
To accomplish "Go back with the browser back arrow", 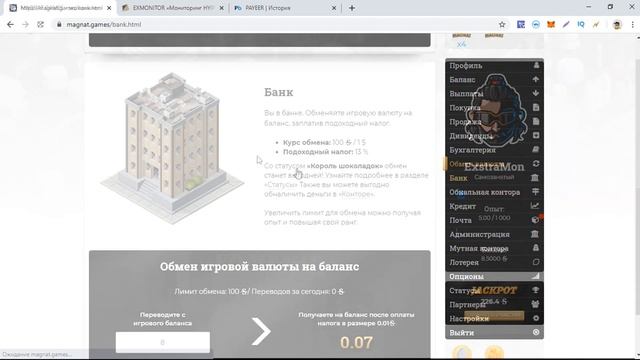I will coord(11,24).
